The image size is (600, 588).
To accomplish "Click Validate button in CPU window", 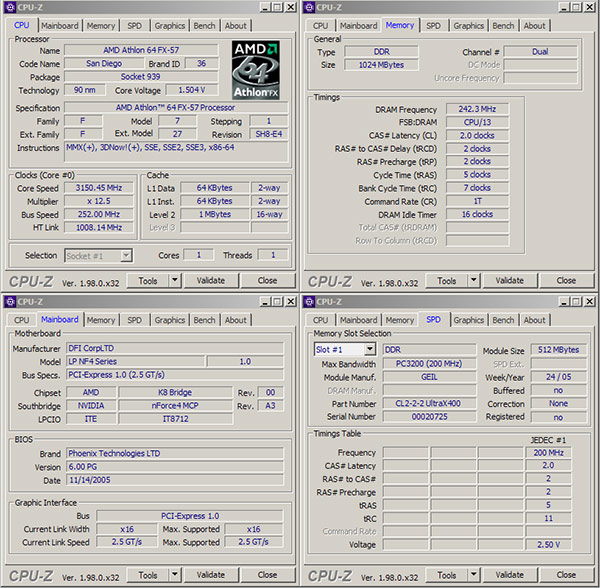I will point(211,280).
